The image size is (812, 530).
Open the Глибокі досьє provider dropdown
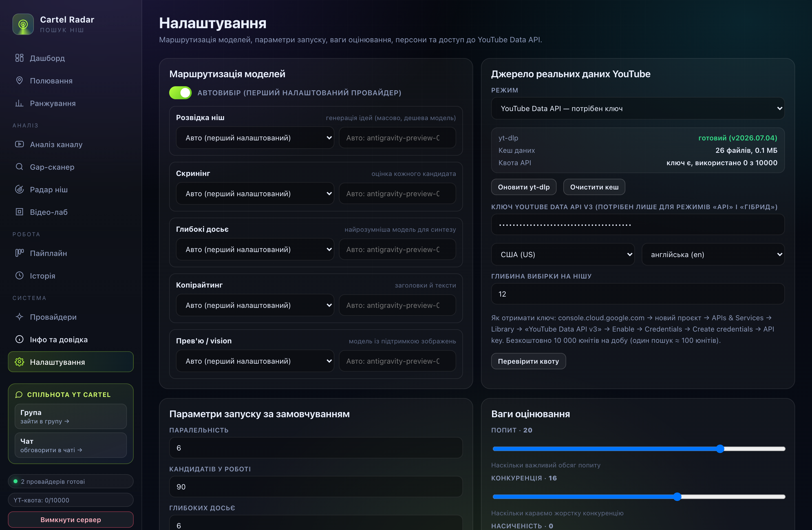(x=255, y=249)
